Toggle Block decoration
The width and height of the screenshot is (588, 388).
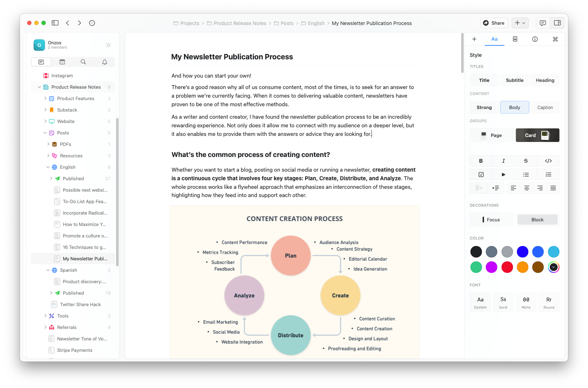pos(537,220)
